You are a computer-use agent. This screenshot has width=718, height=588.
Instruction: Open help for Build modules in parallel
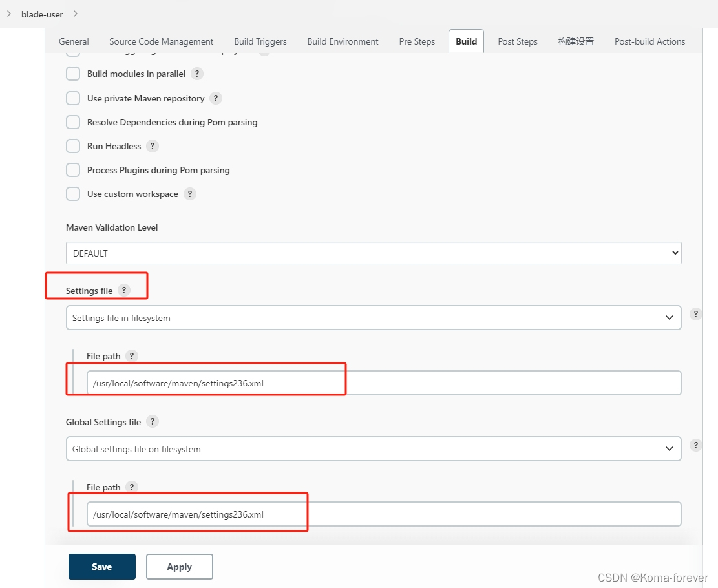[197, 74]
